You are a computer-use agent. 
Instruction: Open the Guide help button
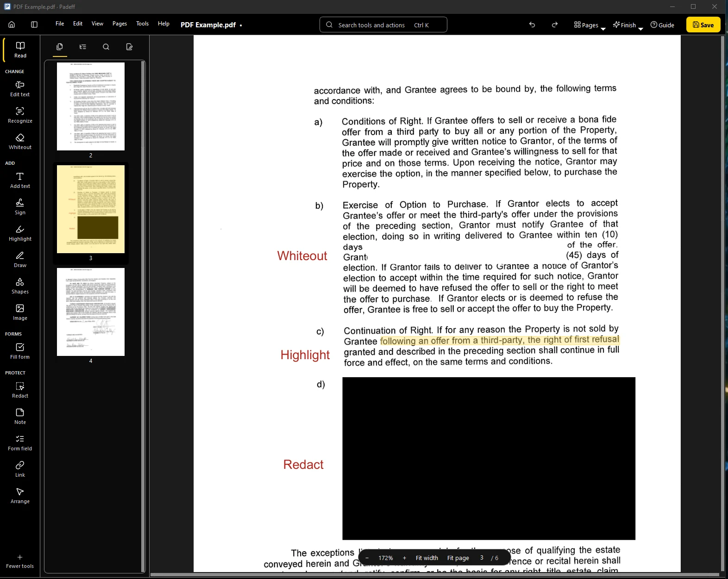tap(662, 25)
